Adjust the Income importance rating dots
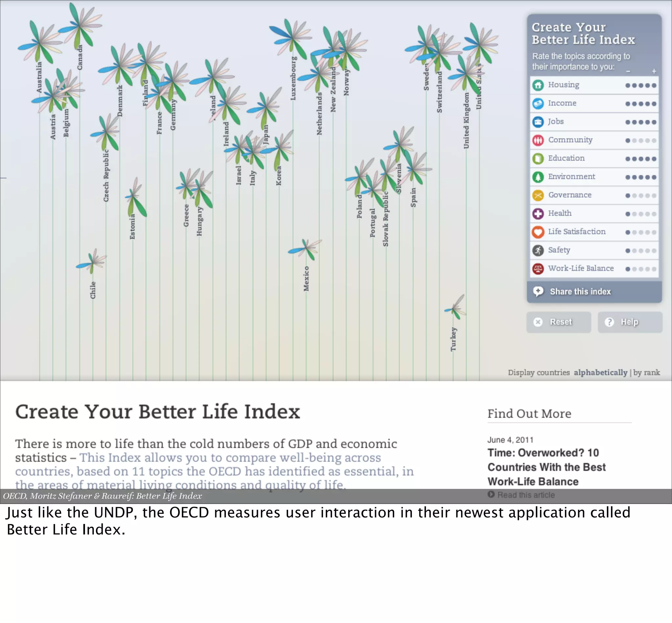Viewport: 672px width, 623px height. click(x=641, y=104)
